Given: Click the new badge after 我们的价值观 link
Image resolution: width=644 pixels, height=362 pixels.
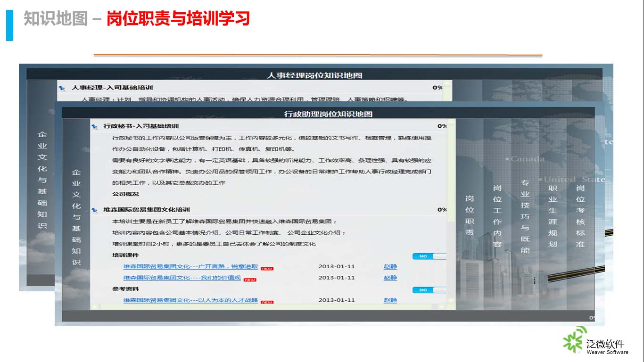Looking at the screenshot, I should 250,280.
